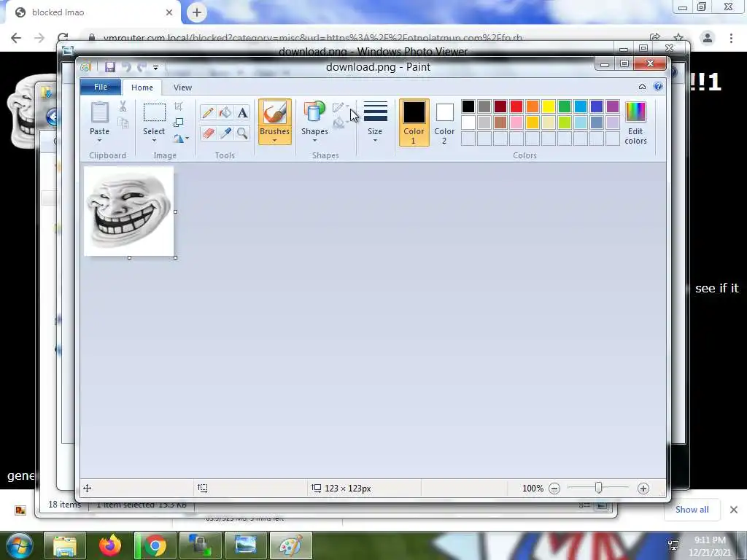Click the Cut scissors icon

pos(123,106)
